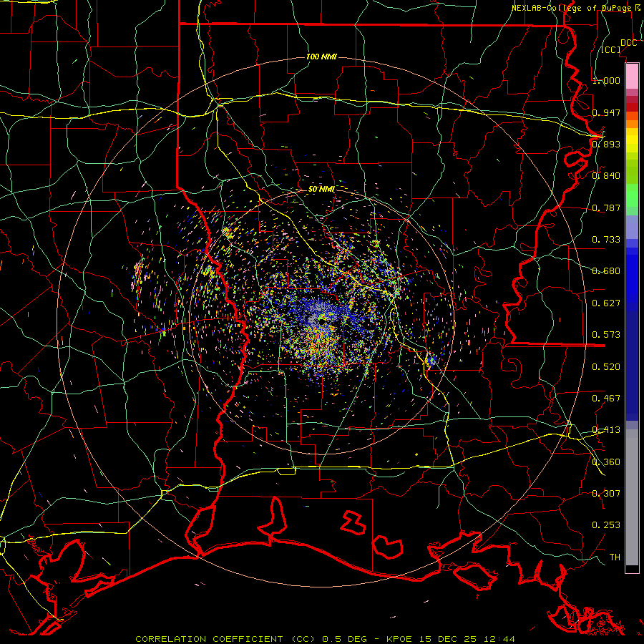Pick the pink segment of the color bar

point(632,76)
